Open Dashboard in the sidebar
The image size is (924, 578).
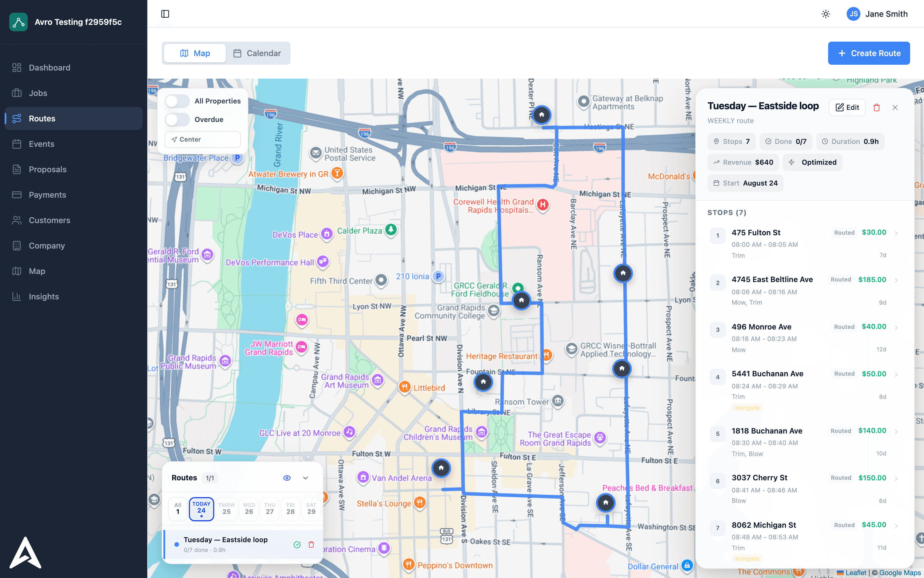point(73,68)
